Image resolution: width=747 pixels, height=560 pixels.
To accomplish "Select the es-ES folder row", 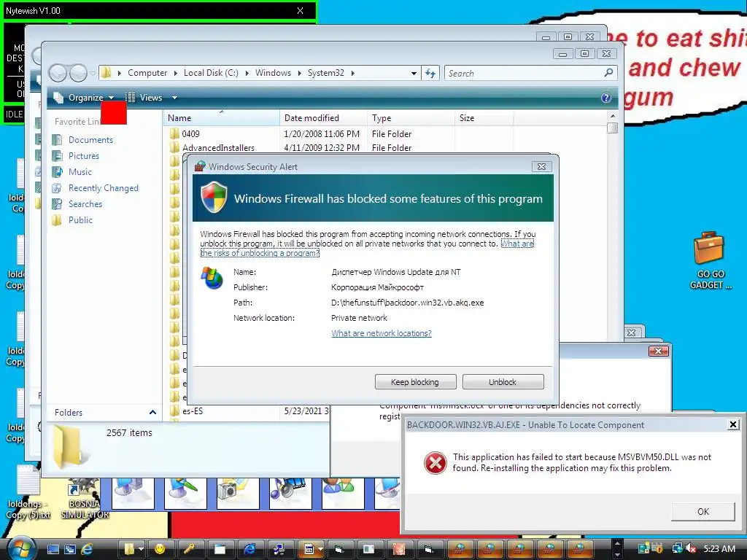I will pos(248,411).
